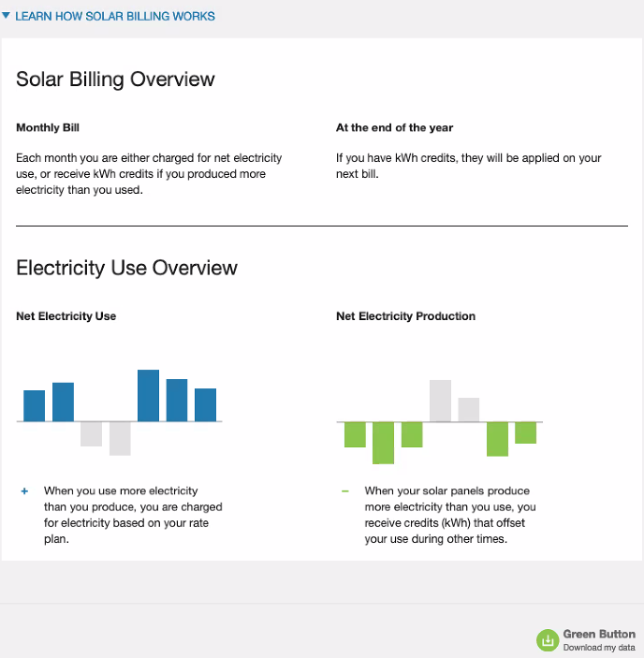
Task: Click the tallest green bar below the axis
Action: click(383, 443)
